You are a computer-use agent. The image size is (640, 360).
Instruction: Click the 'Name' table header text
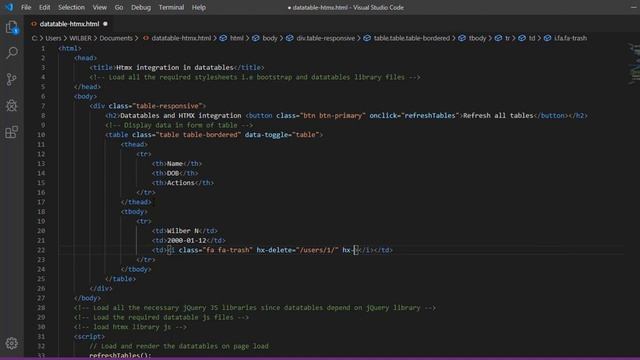(x=175, y=164)
